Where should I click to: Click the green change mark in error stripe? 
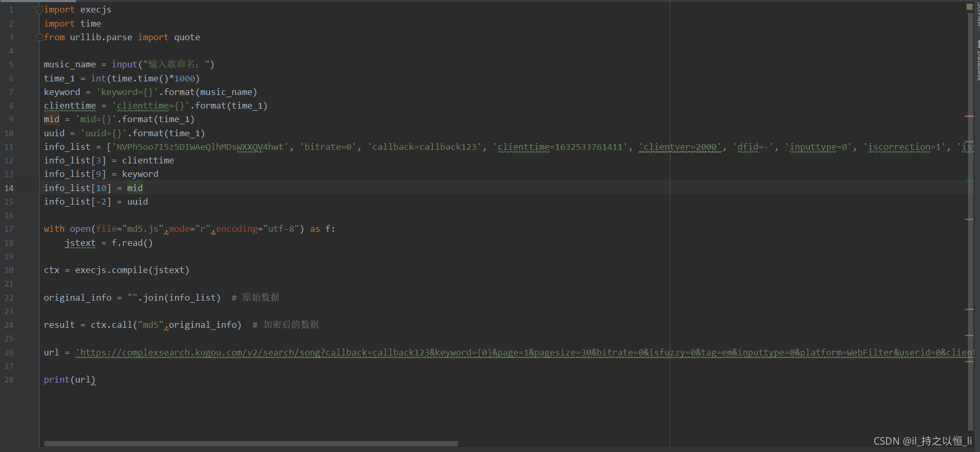coord(970,181)
